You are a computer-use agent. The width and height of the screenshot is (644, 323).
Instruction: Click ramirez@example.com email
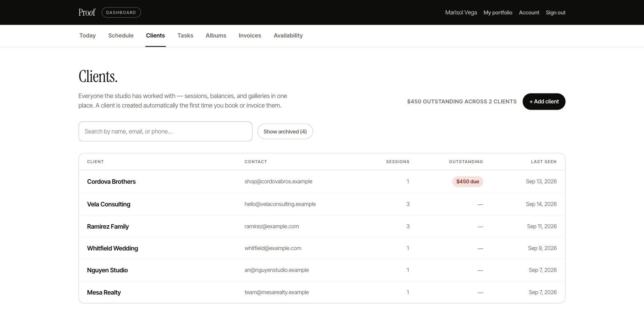coord(272,227)
